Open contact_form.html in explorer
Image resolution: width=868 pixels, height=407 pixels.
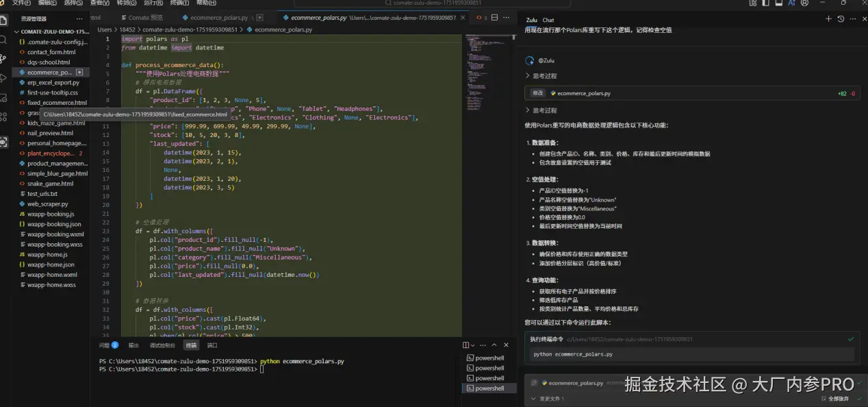point(51,52)
